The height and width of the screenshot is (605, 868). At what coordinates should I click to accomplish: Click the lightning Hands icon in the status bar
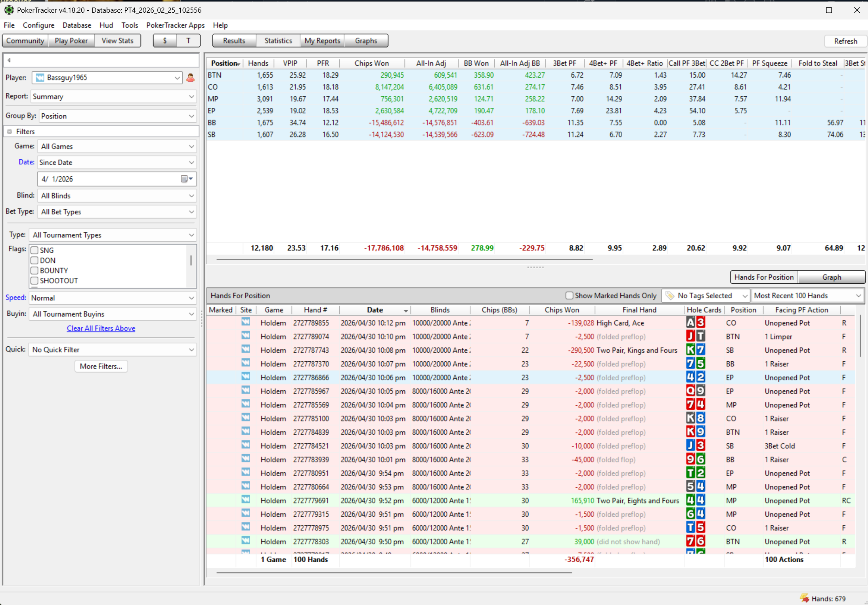tap(804, 598)
